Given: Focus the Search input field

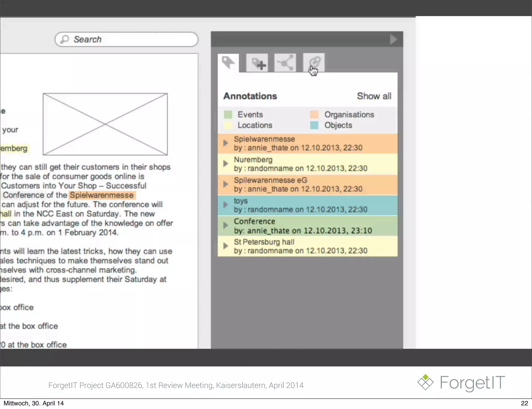Looking at the screenshot, I should pos(127,39).
